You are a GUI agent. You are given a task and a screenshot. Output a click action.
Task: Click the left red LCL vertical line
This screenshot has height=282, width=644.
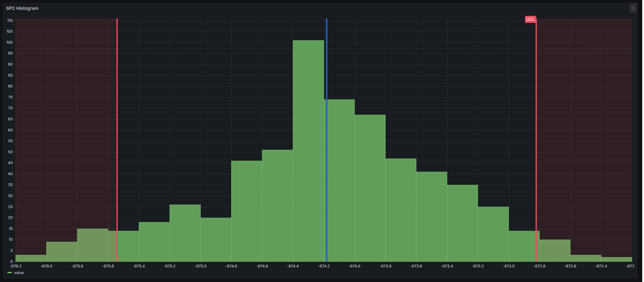point(117,126)
